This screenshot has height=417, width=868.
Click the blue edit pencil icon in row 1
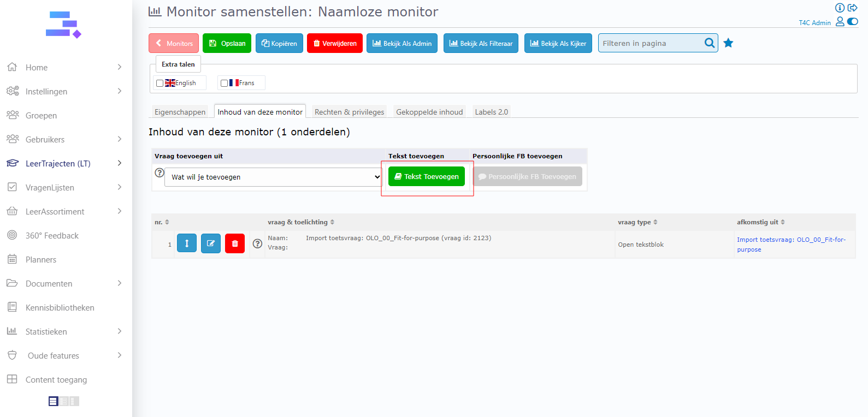(x=211, y=243)
